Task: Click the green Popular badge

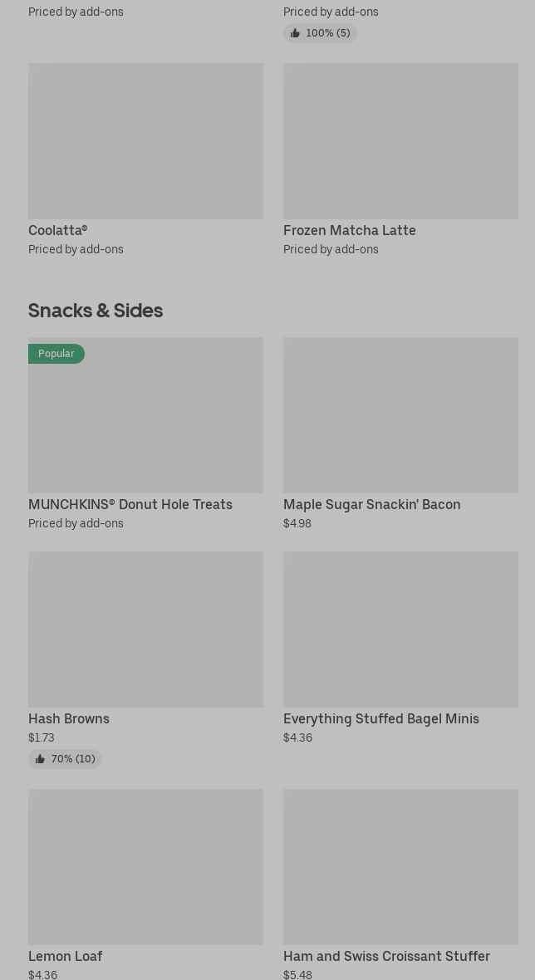Action: (x=56, y=354)
